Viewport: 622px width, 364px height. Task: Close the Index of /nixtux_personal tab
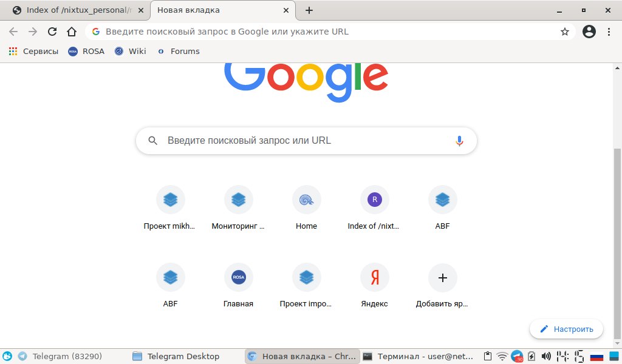141,11
